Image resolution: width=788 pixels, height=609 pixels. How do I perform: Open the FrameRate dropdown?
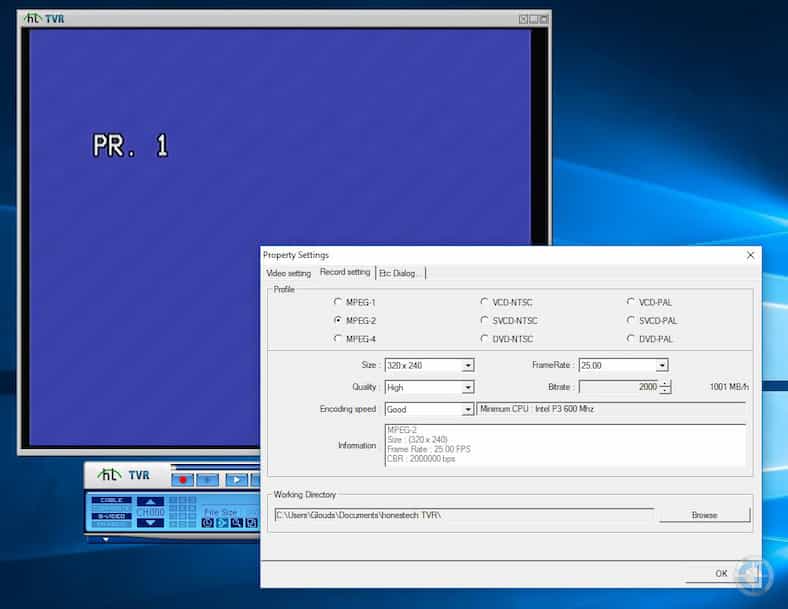pyautogui.click(x=662, y=366)
